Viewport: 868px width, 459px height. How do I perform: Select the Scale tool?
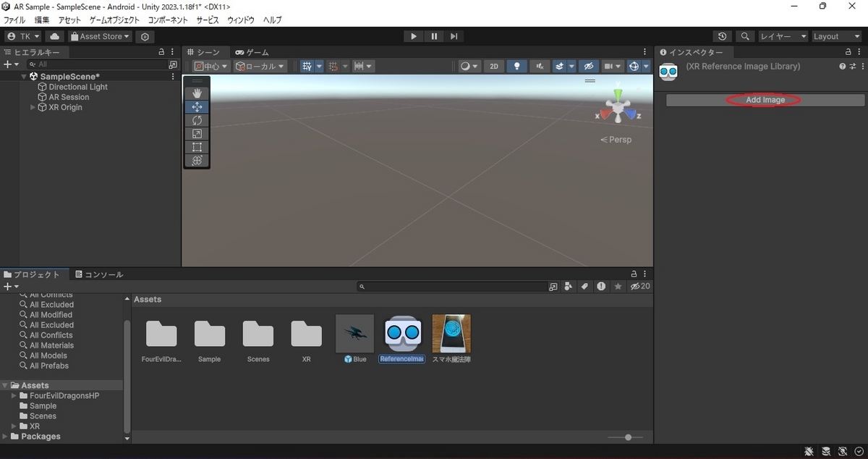(197, 133)
